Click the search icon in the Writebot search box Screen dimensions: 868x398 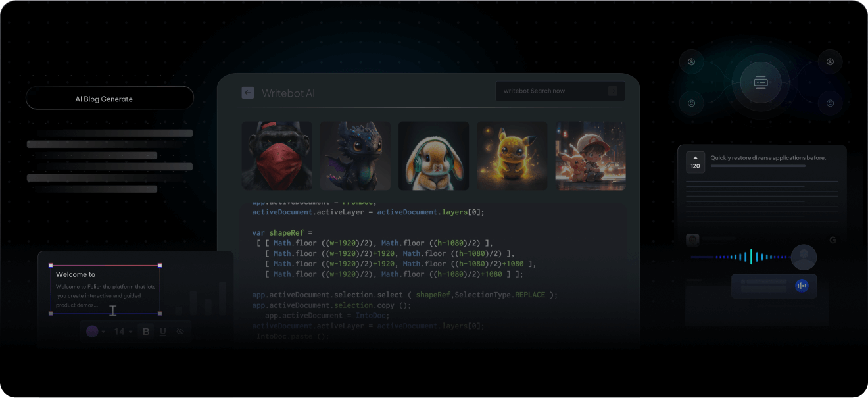[x=613, y=91]
